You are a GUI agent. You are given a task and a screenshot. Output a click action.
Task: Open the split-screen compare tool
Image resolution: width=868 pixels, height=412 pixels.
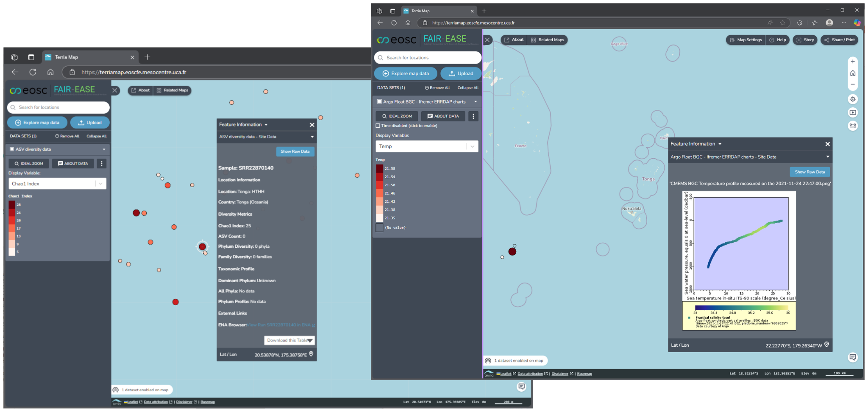click(x=853, y=112)
